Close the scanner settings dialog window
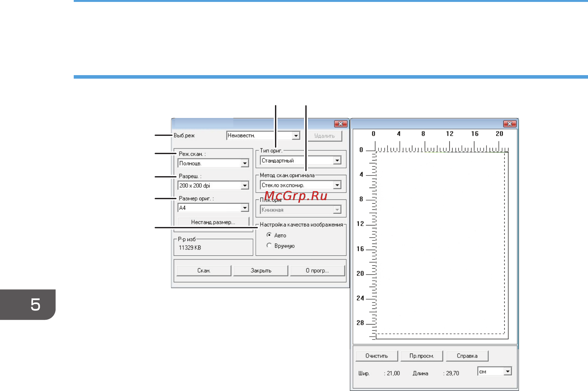588x391 pixels. tap(341, 124)
